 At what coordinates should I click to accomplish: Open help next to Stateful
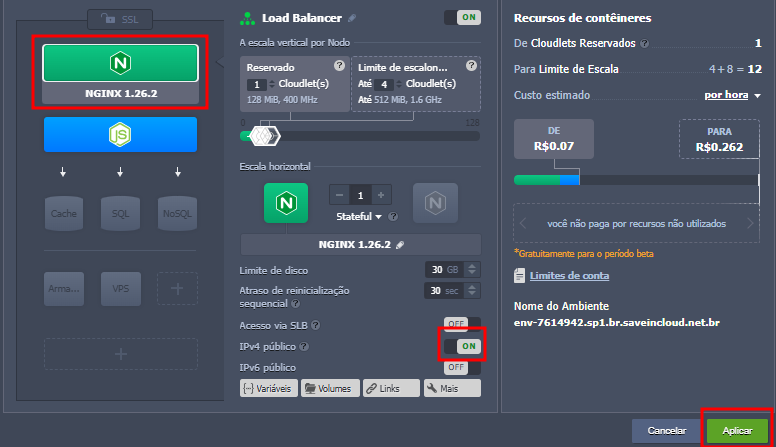coord(393,217)
